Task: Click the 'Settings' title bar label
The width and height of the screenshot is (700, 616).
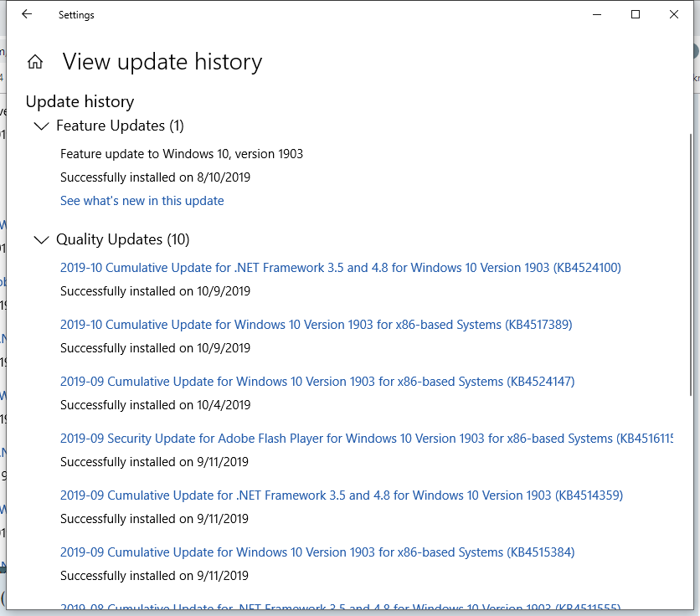Action: [x=76, y=15]
